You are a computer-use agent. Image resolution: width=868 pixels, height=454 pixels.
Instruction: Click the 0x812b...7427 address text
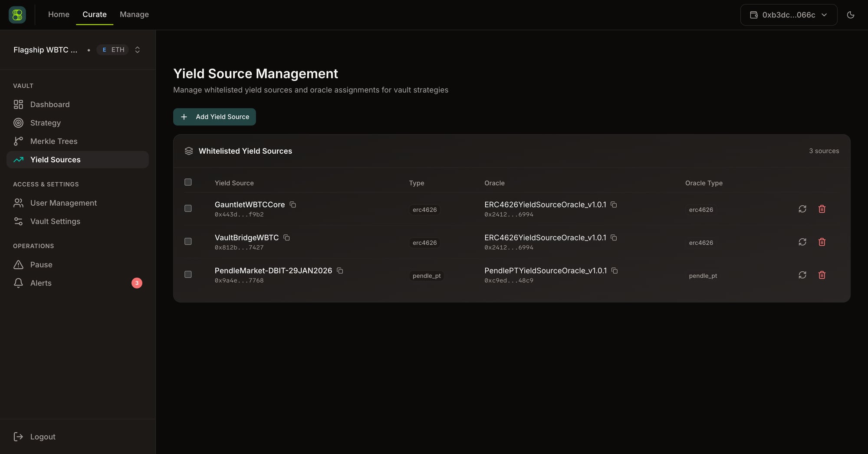click(239, 247)
